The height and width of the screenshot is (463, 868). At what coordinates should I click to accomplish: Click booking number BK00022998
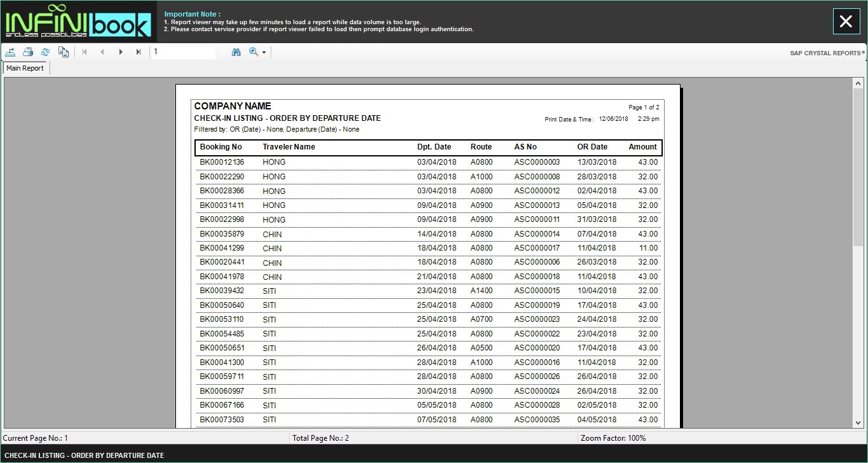pos(222,219)
